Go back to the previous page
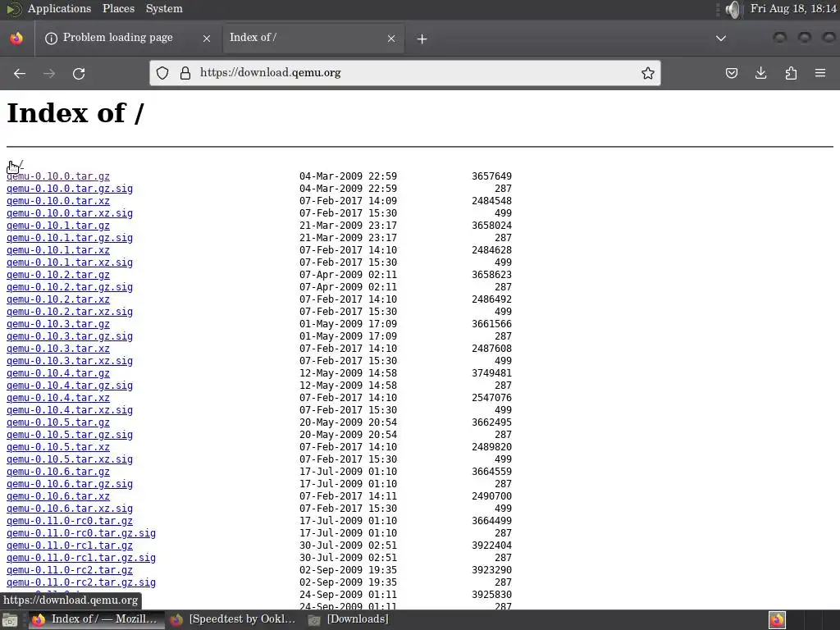 20,73
